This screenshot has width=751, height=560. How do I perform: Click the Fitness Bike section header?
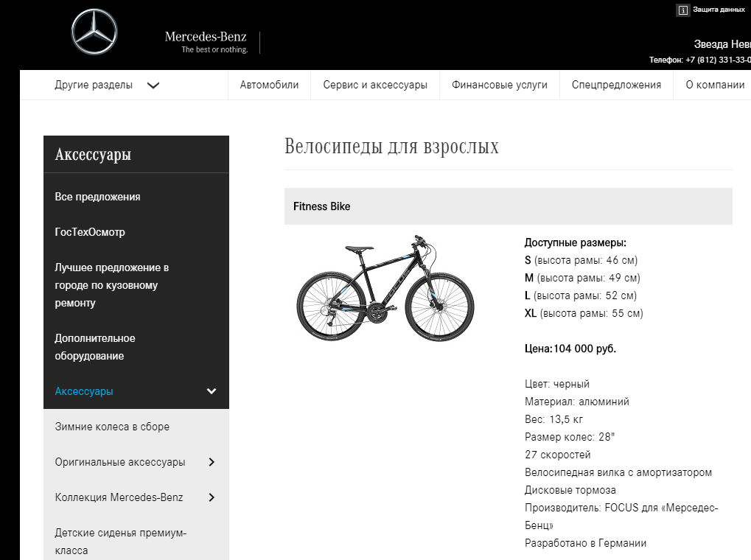pos(509,206)
